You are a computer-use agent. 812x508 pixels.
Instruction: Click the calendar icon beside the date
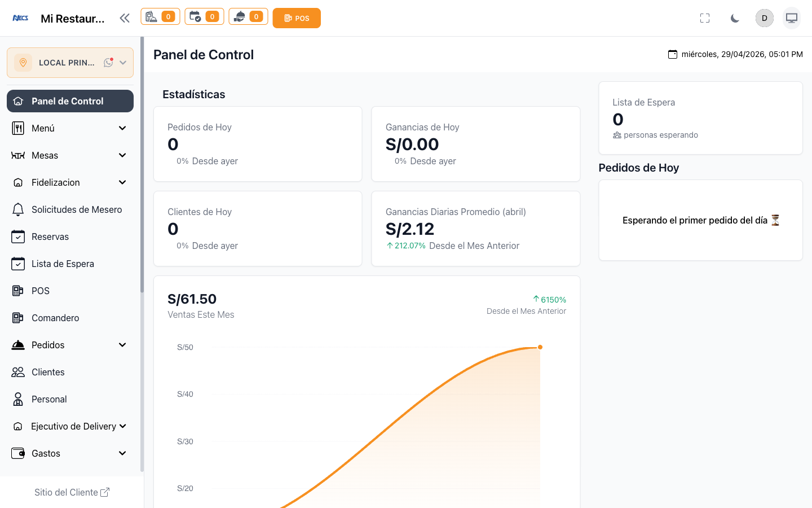[673, 54]
